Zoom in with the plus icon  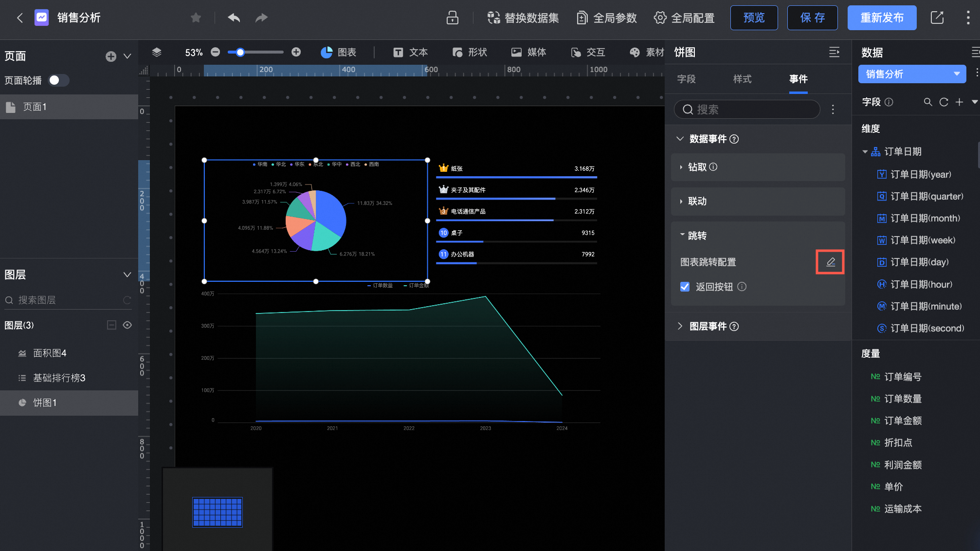[x=296, y=52]
